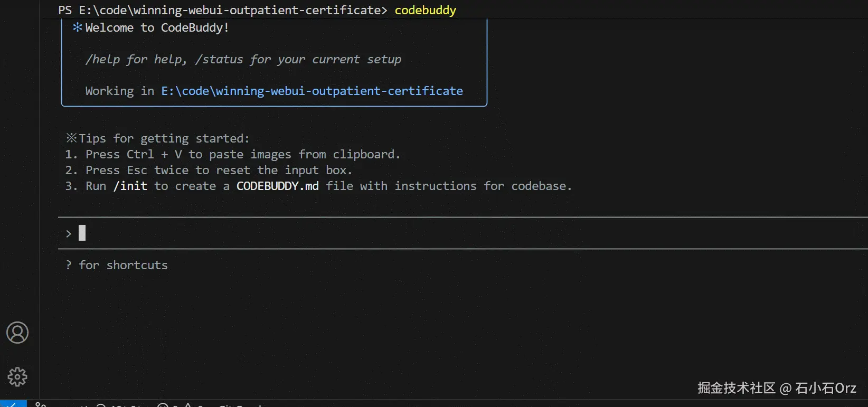The height and width of the screenshot is (407, 868).
Task: Open the blue working directory path link
Action: click(x=312, y=91)
